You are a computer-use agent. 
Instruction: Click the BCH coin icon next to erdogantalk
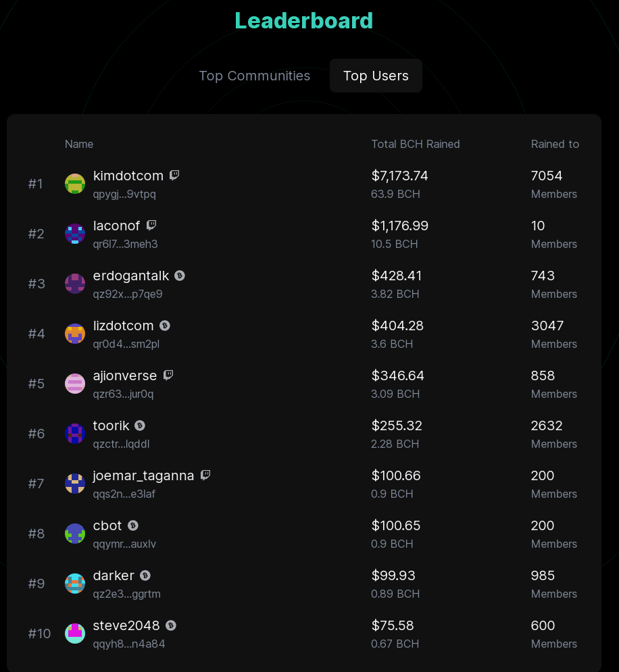point(180,276)
